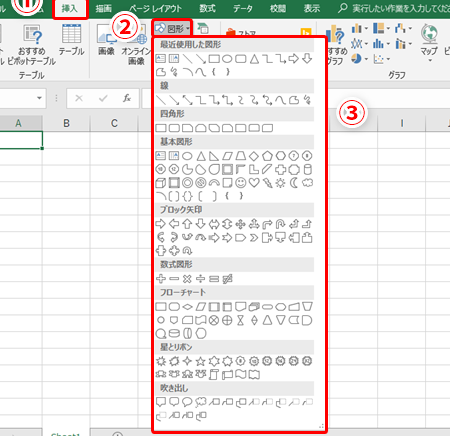Screen dimensions: 450x436
Task: Select minus sign under 数式図形
Action: click(174, 279)
